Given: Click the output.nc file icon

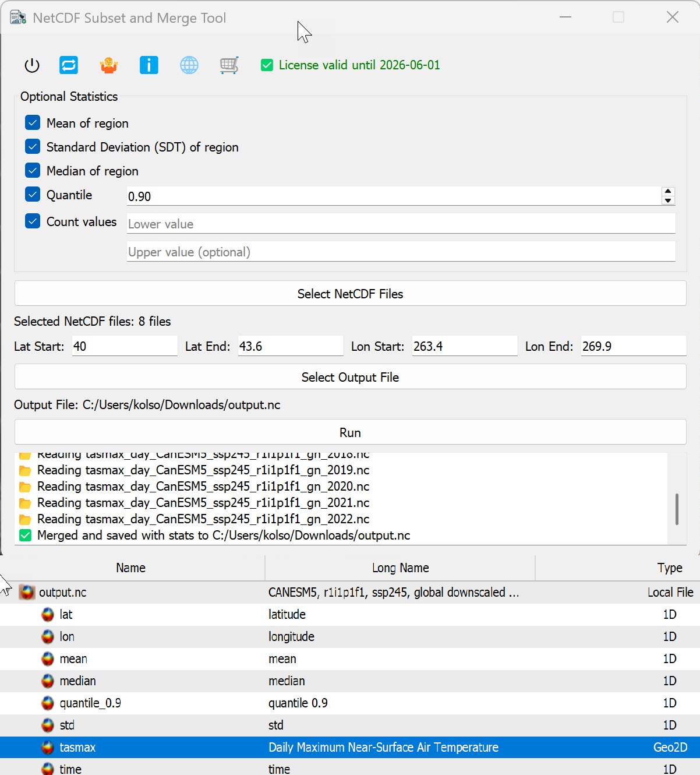Looking at the screenshot, I should (27, 593).
